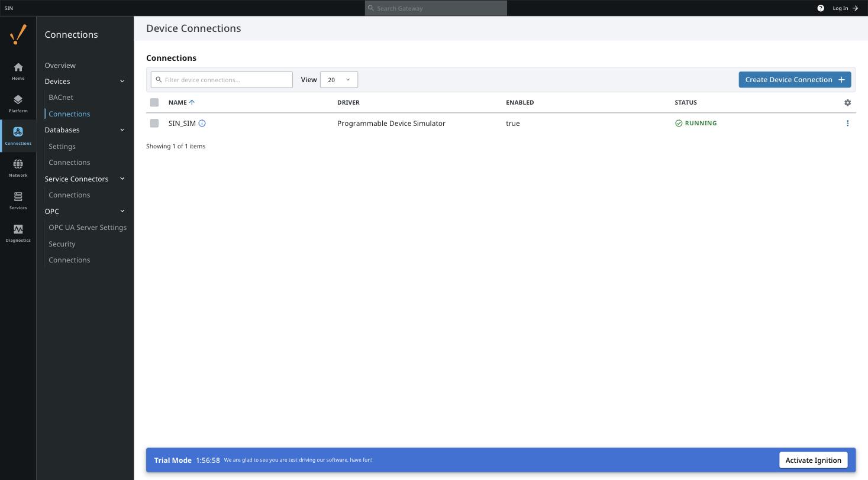Open the View page size dropdown
Viewport: 868px width, 480px height.
[x=338, y=80]
